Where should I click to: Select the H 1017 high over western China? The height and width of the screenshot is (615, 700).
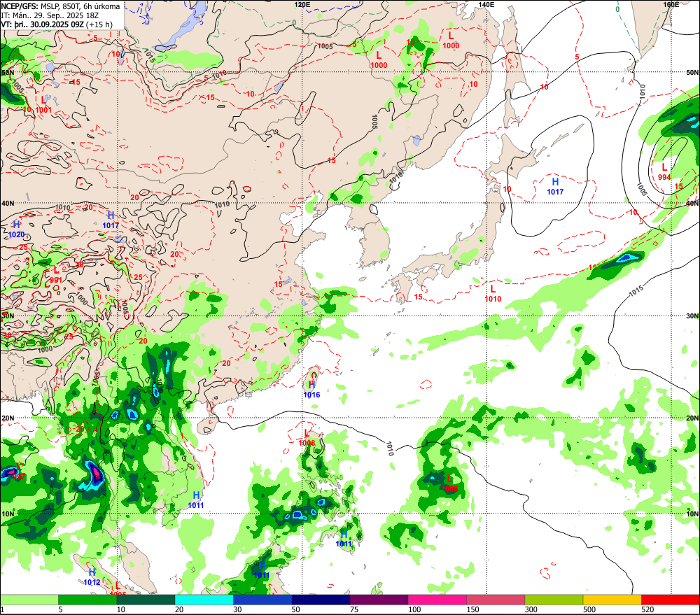point(111,220)
